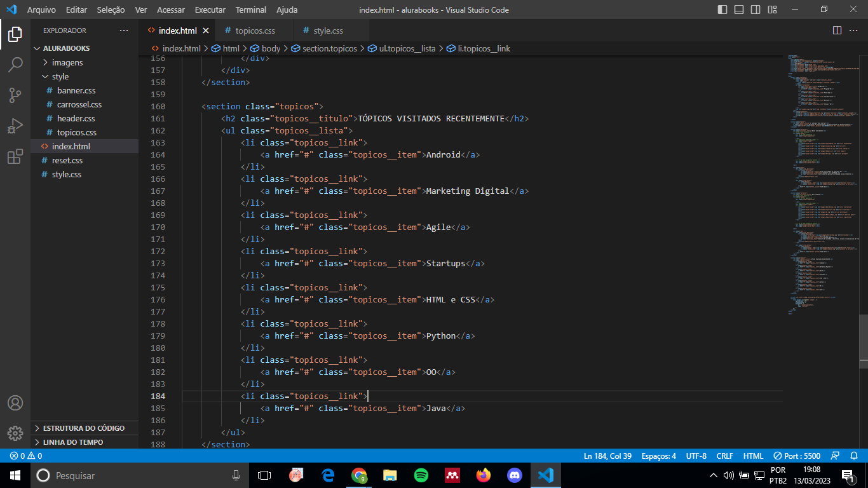Expand the ESTRUTURA DO CÓDIGO section

coord(85,428)
